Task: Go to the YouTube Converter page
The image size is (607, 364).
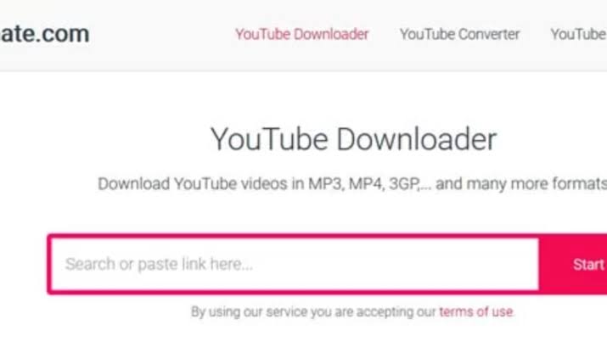Action: point(459,35)
